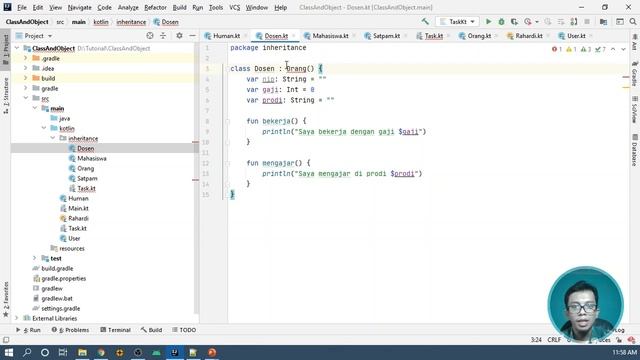This screenshot has width=640, height=360.
Task: Open the Refactor menu
Action: pyautogui.click(x=156, y=7)
